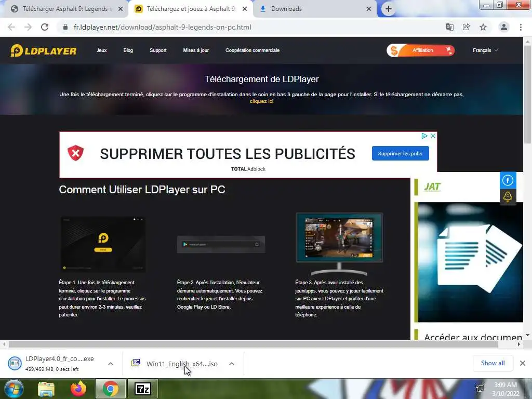This screenshot has height=399, width=532.
Task: Click the notification bell floating icon
Action: [508, 197]
